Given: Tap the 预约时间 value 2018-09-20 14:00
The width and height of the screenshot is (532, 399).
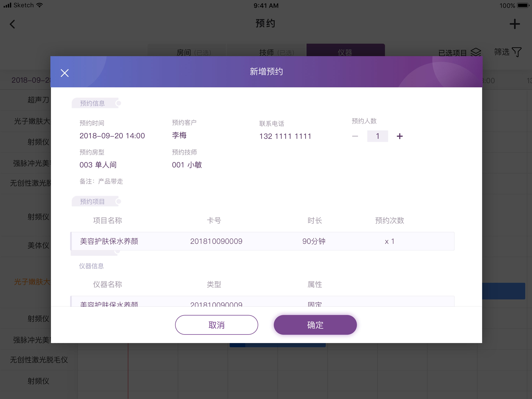Looking at the screenshot, I should [112, 136].
